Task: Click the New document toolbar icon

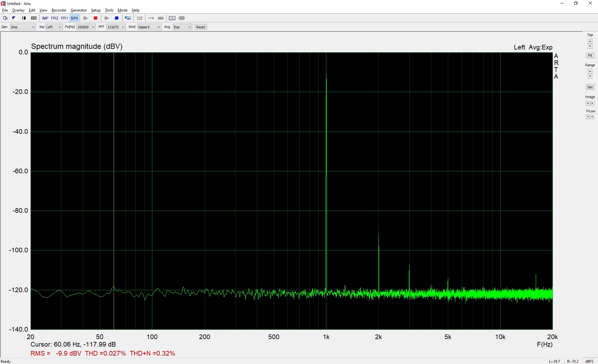Action: coord(5,18)
